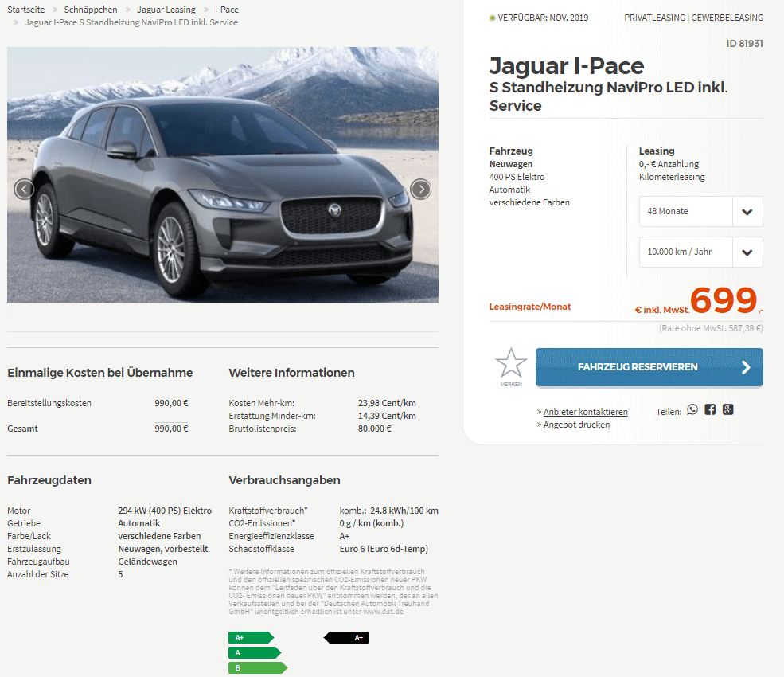Click the green availability dot icon
Screen dimensions: 784x677
point(492,18)
